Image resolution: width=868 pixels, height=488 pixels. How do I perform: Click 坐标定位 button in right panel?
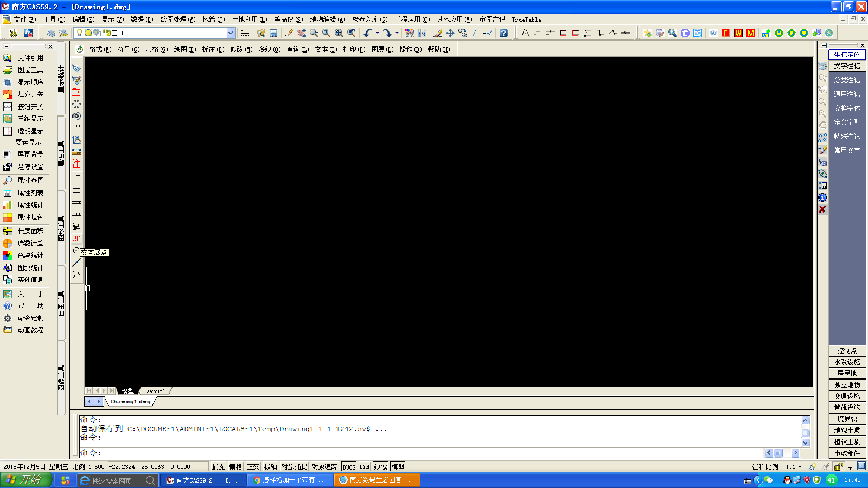(x=847, y=55)
